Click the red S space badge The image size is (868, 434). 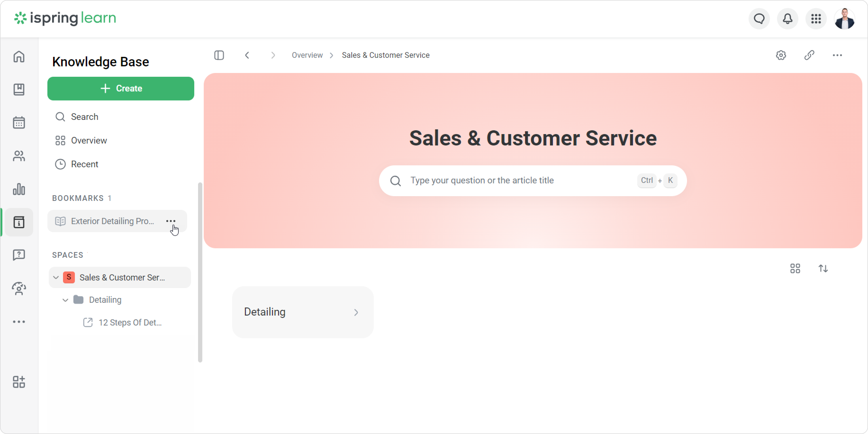tap(69, 277)
